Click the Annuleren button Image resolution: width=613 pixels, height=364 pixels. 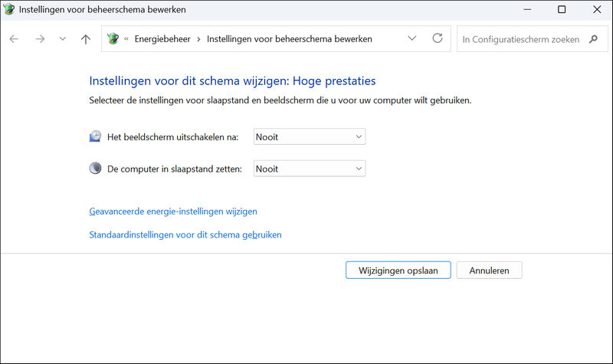(489, 270)
